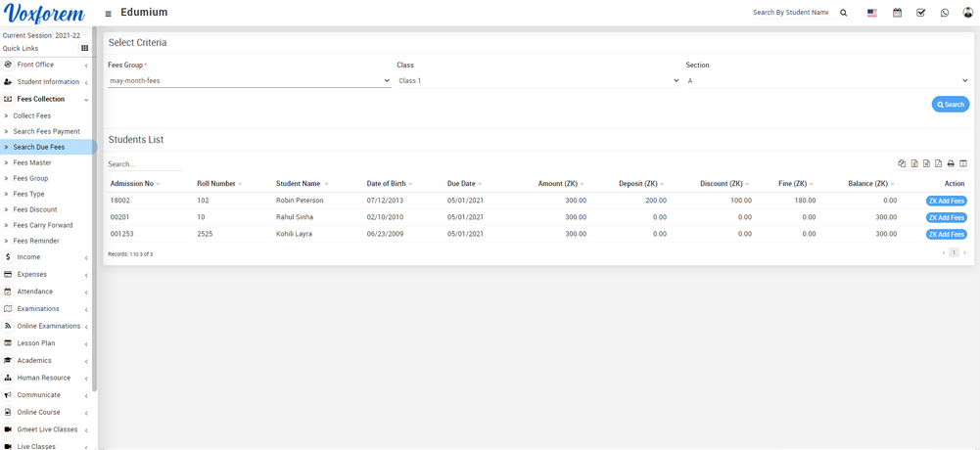Sort table by Student Name column
Image resolution: width=980 pixels, height=450 pixels.
tap(299, 184)
